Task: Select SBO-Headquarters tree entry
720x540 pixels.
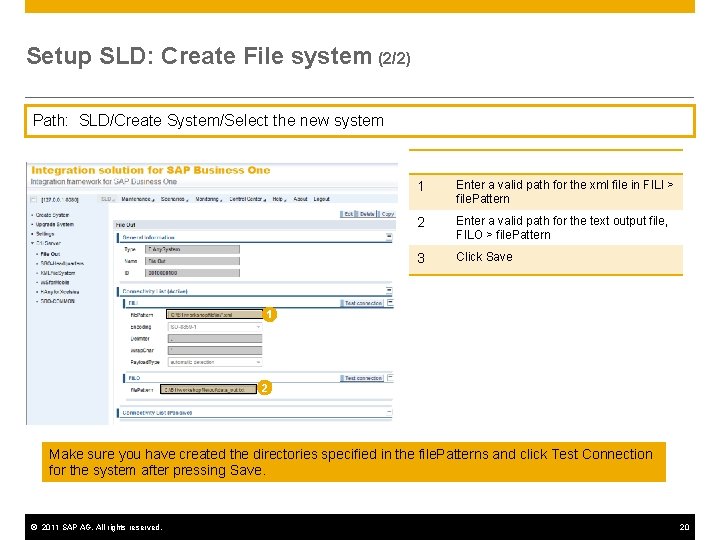Action: (62, 264)
